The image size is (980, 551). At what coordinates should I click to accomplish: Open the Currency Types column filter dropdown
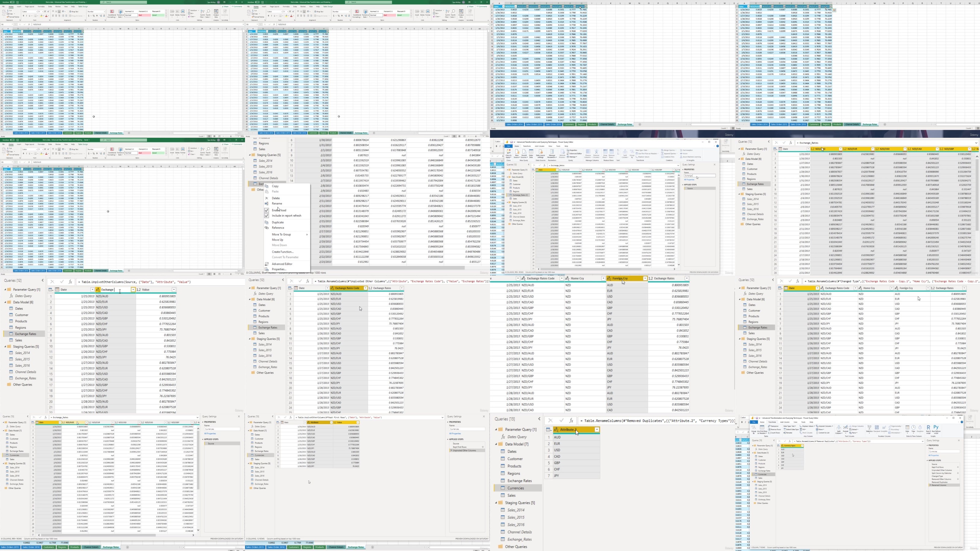point(802,446)
